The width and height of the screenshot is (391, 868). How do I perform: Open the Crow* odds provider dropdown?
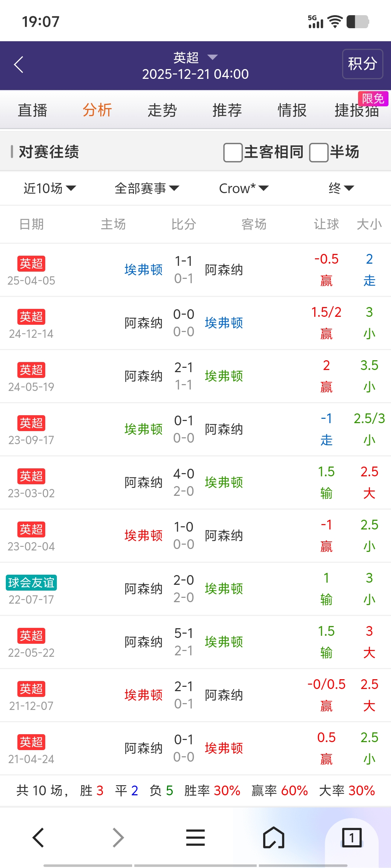(244, 188)
